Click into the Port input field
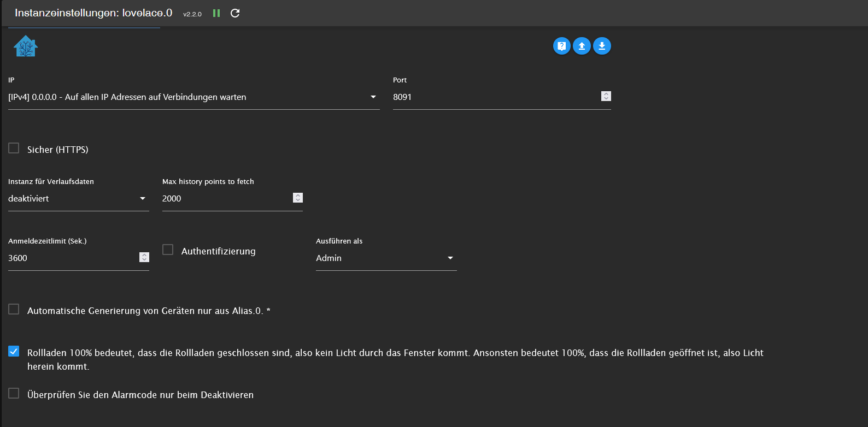Image resolution: width=868 pixels, height=427 pixels. [x=492, y=97]
